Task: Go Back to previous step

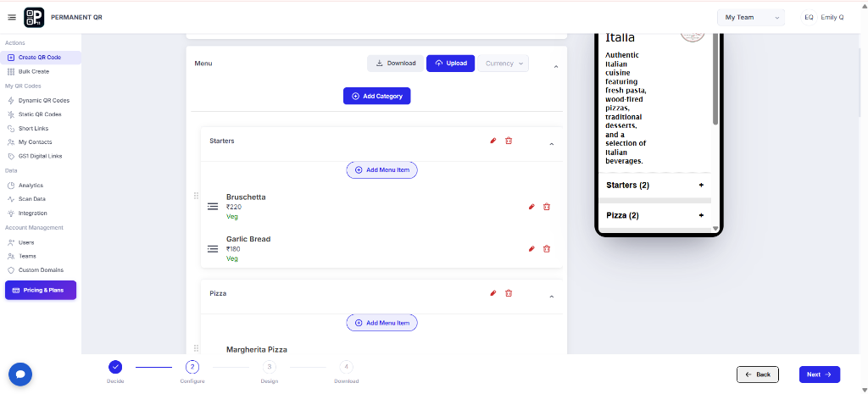Action: point(758,375)
